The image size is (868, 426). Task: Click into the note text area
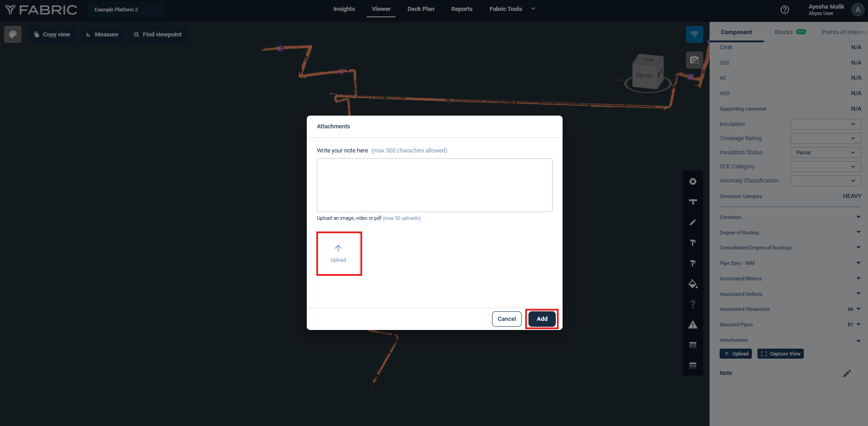click(434, 185)
